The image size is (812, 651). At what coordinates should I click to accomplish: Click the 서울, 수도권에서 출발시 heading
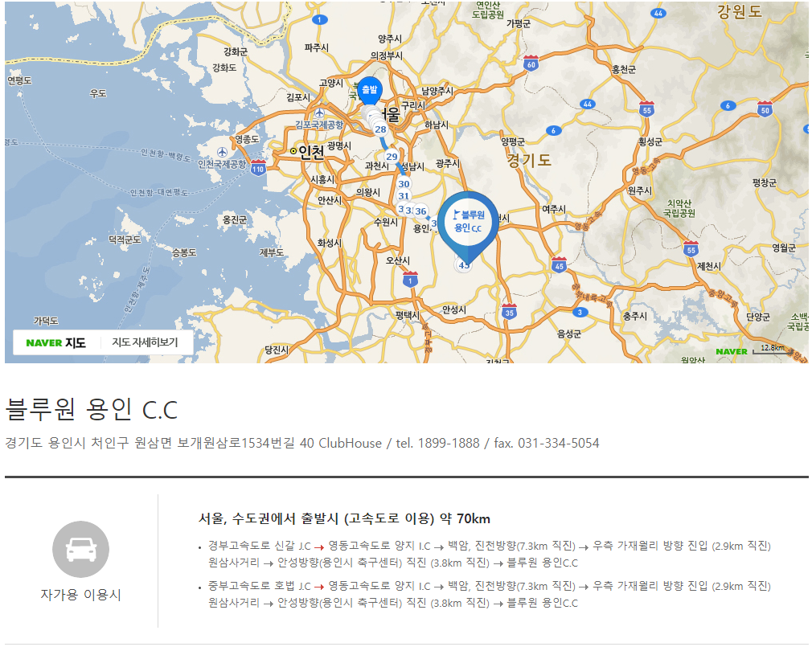pyautogui.click(x=344, y=518)
